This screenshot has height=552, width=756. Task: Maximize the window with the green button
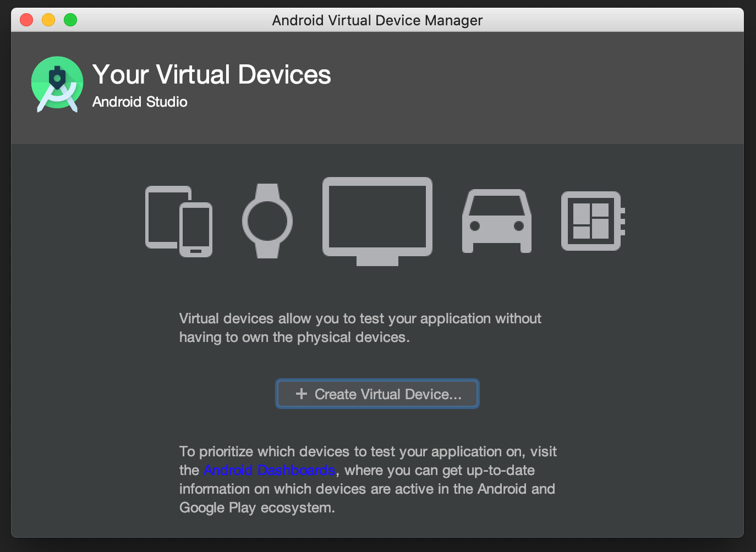click(x=70, y=20)
